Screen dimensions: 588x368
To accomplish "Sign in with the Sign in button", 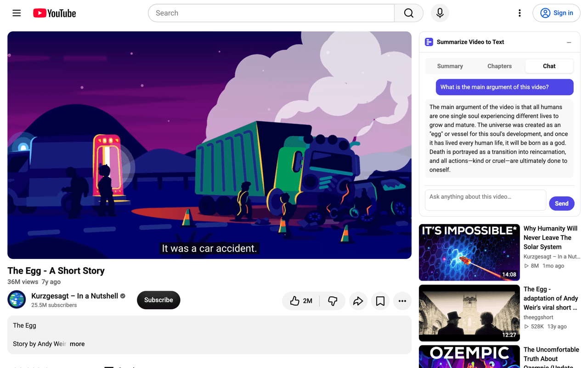I will click(556, 13).
